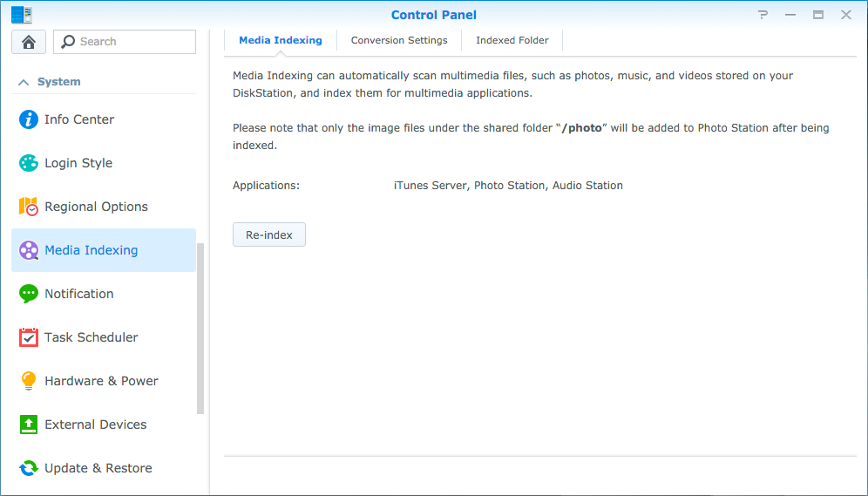Open Info Center via its blue icon

(x=29, y=119)
